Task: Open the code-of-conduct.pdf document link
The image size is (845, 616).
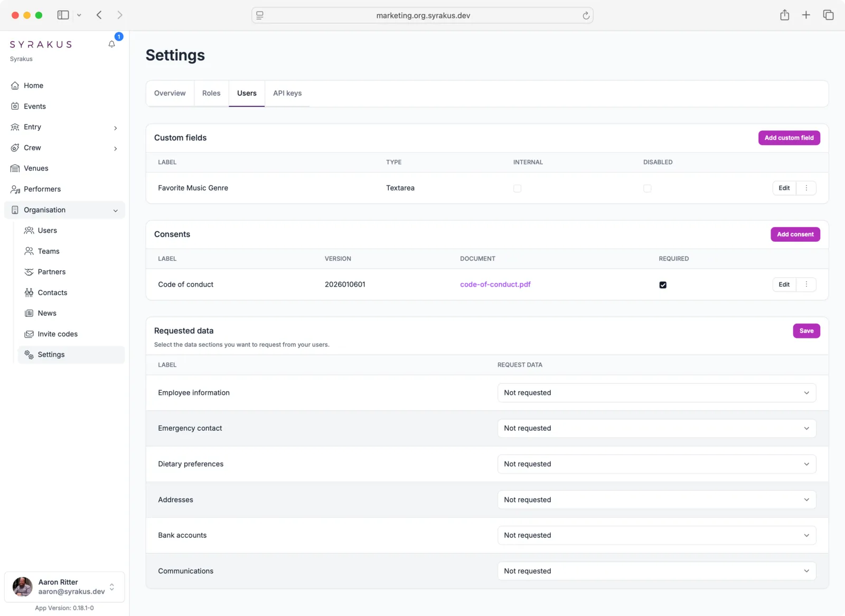Action: pos(495,284)
